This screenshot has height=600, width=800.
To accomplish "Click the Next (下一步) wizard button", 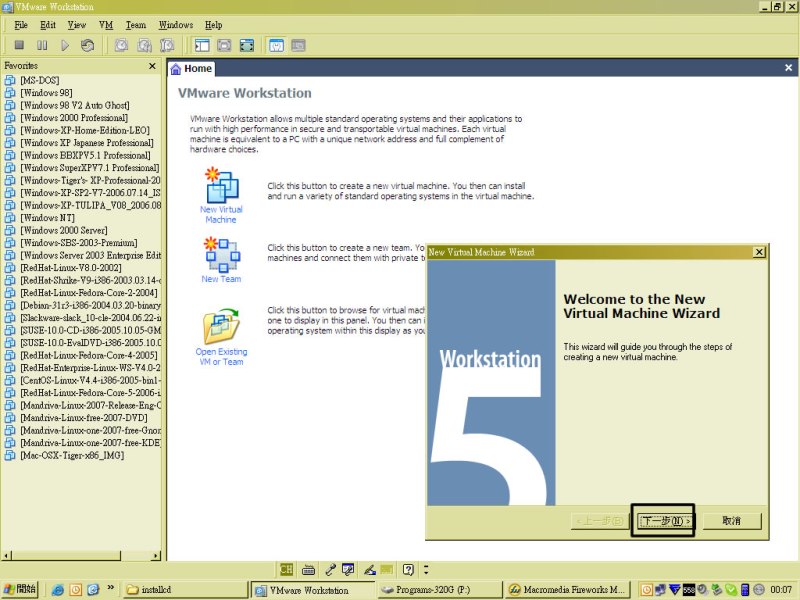I will click(x=666, y=521).
